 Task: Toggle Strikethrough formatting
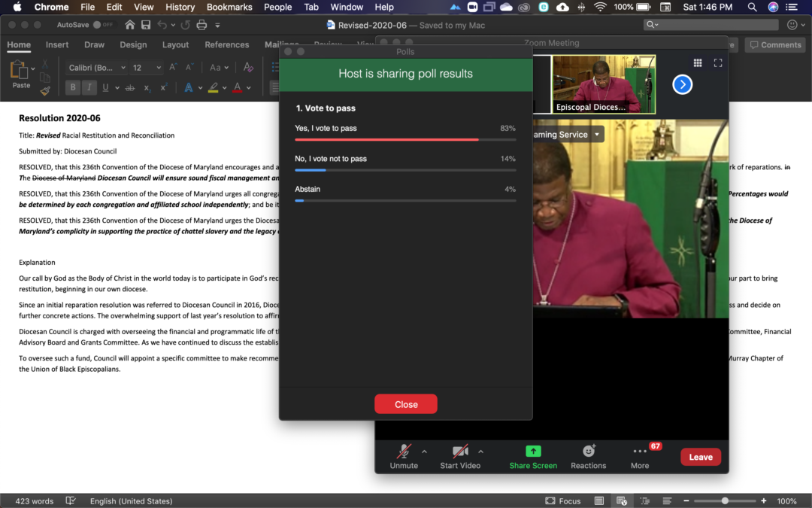click(x=130, y=87)
